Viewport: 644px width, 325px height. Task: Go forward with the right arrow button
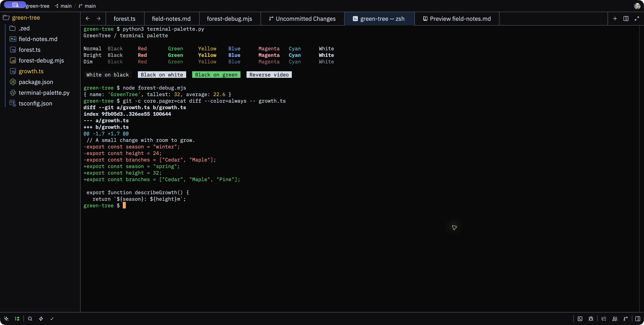click(98, 18)
